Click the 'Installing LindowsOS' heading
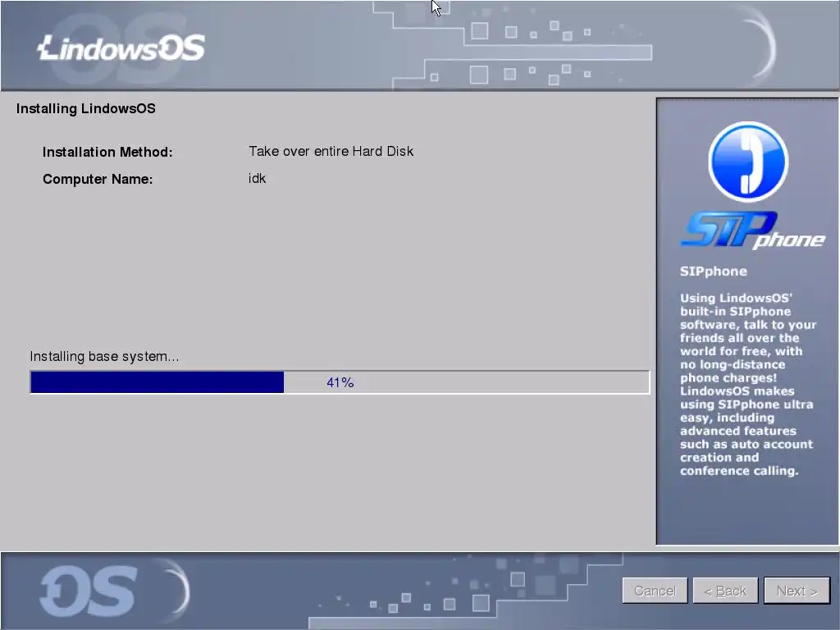840x630 pixels. (85, 109)
